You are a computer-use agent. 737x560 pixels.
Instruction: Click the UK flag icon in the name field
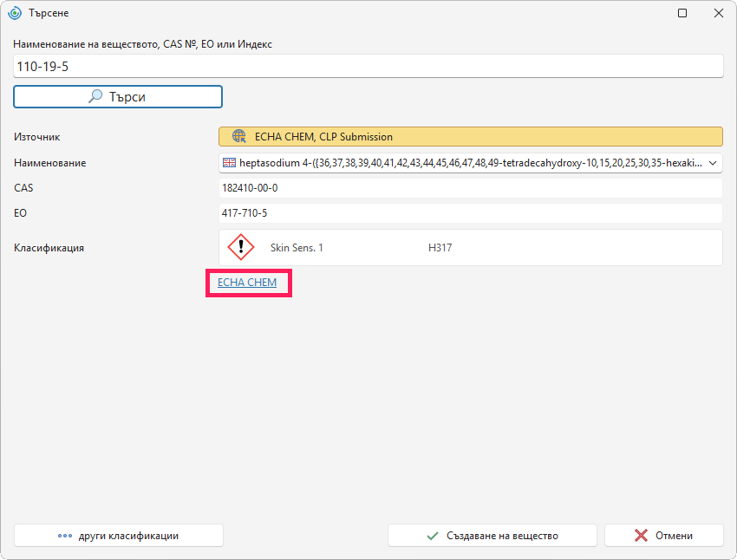(x=230, y=163)
